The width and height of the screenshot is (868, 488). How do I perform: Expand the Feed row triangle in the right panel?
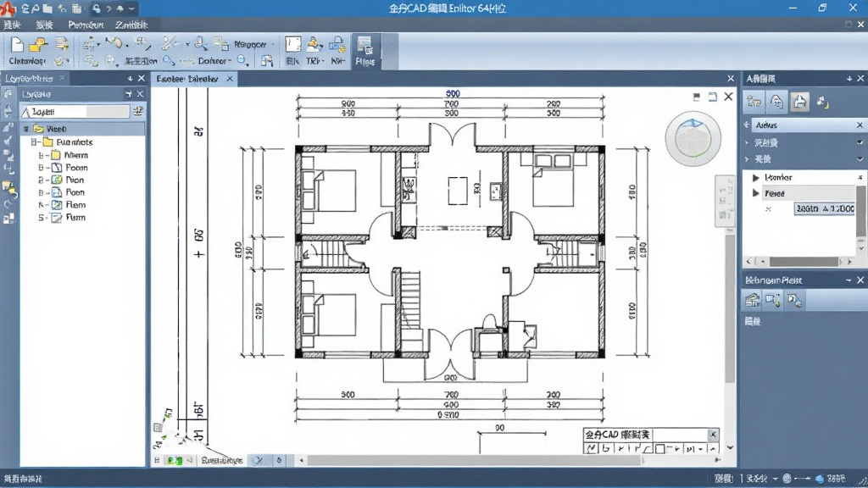point(755,193)
